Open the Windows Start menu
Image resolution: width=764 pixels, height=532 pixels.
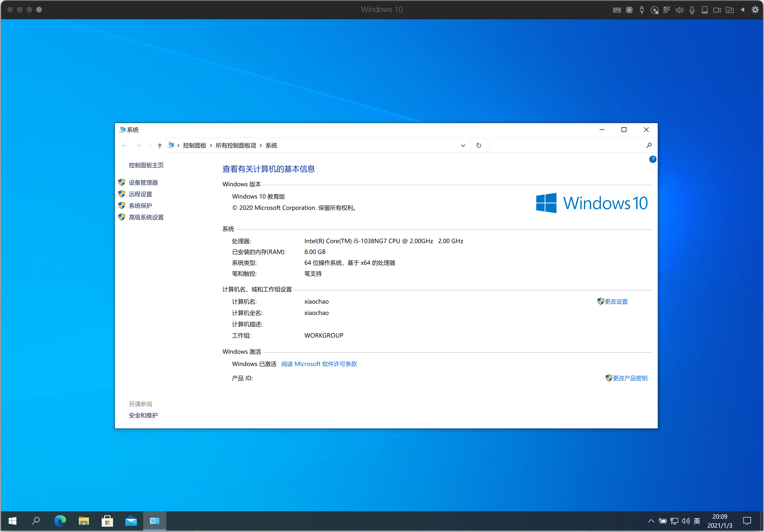(12, 521)
